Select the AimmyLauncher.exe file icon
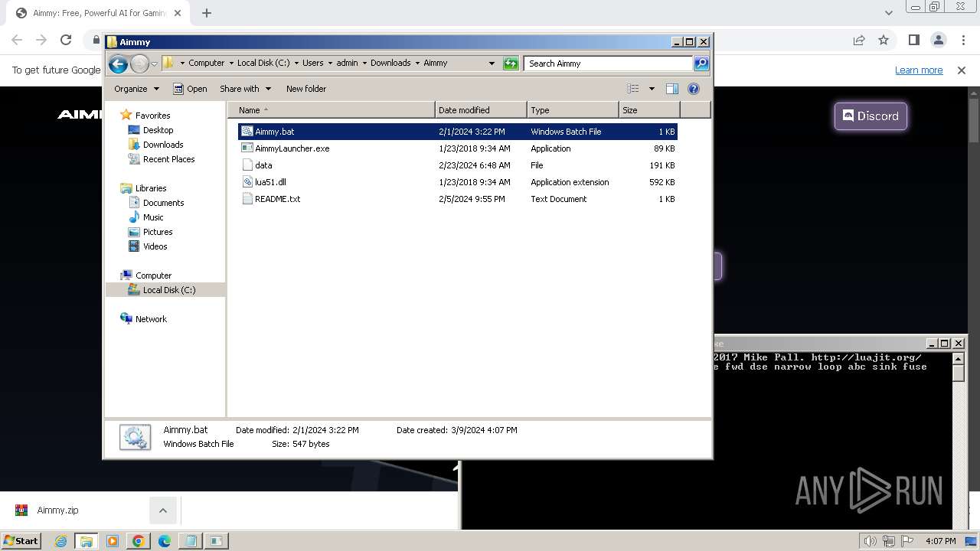980x551 pixels. pos(247,148)
